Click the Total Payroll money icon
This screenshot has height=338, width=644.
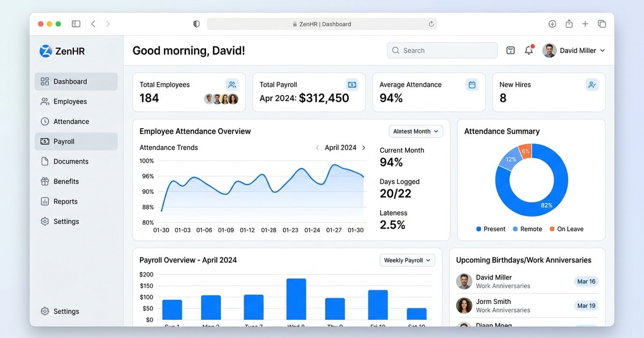(352, 85)
